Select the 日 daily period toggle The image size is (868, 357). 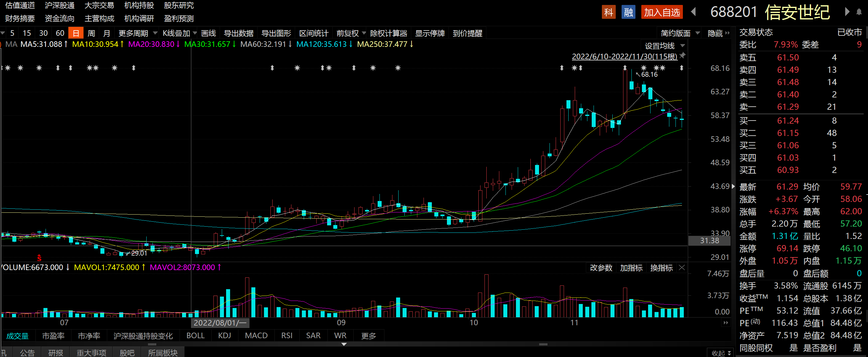[76, 33]
